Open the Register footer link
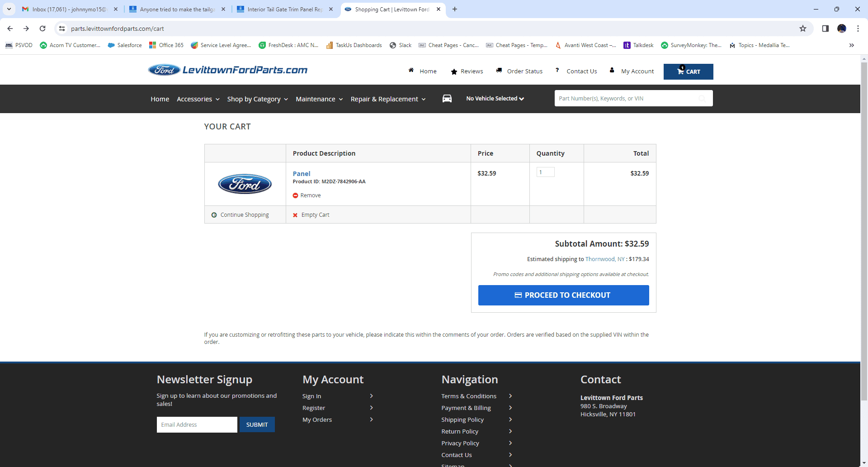 coord(314,408)
